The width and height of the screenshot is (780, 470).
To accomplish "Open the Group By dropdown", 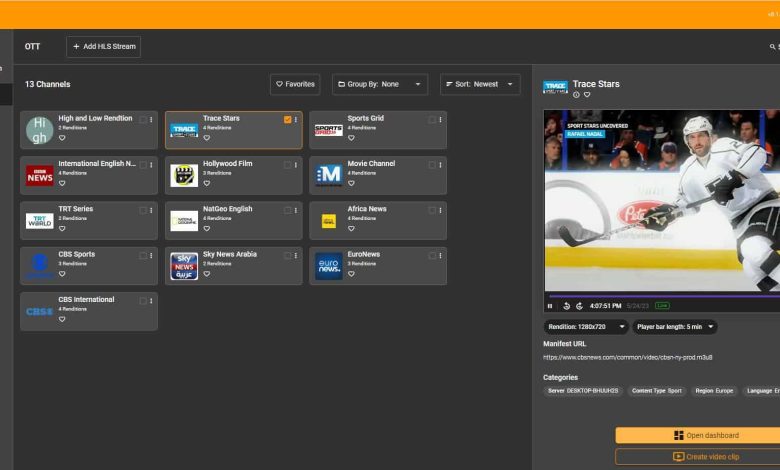I will (379, 85).
